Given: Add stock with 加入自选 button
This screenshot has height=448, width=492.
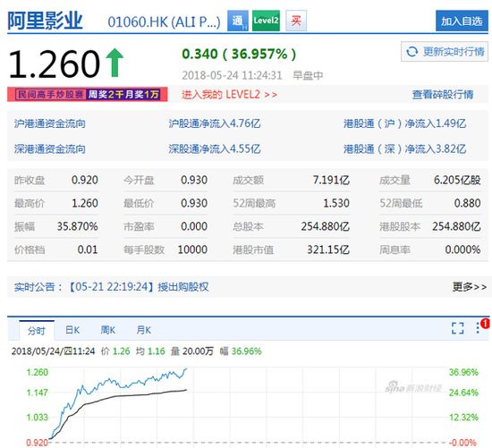Looking at the screenshot, I should tap(462, 21).
